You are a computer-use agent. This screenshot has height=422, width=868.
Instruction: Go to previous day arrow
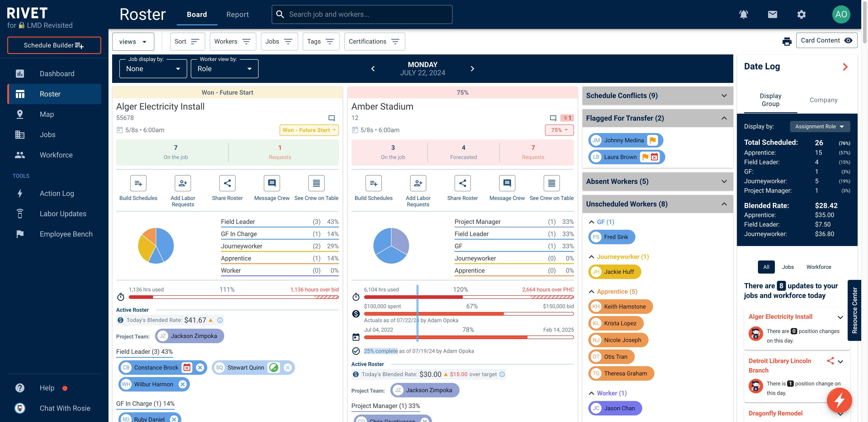click(x=373, y=69)
